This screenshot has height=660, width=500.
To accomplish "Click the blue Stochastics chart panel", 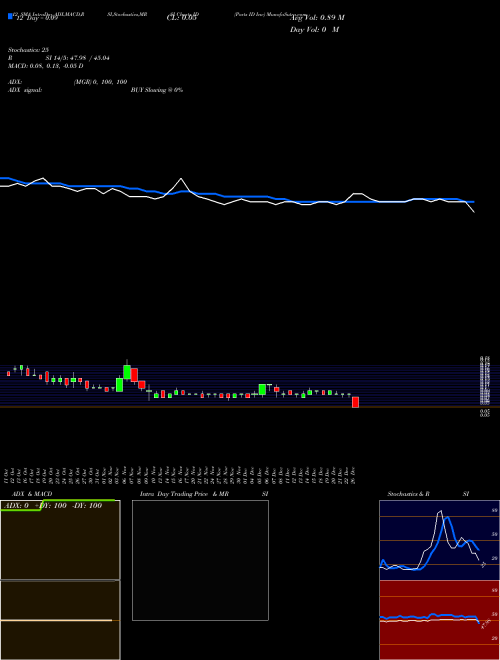I will [439, 540].
